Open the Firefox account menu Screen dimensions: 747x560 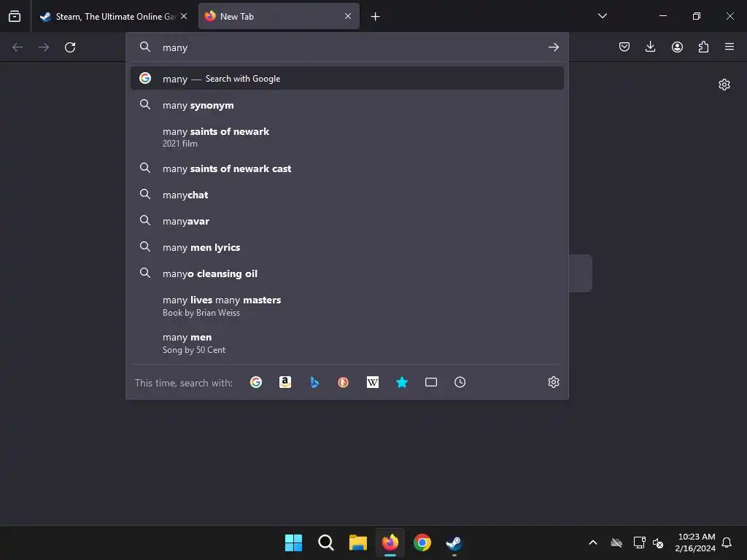pos(677,47)
